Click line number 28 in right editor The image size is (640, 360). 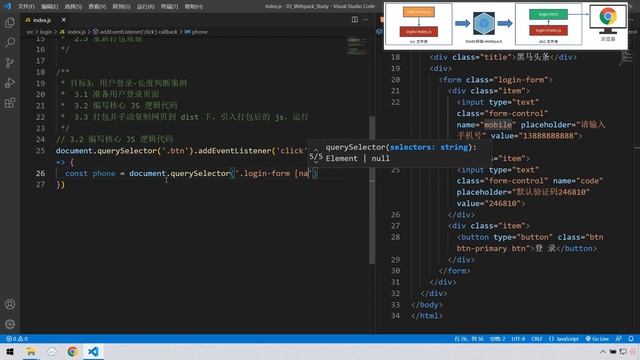(395, 237)
